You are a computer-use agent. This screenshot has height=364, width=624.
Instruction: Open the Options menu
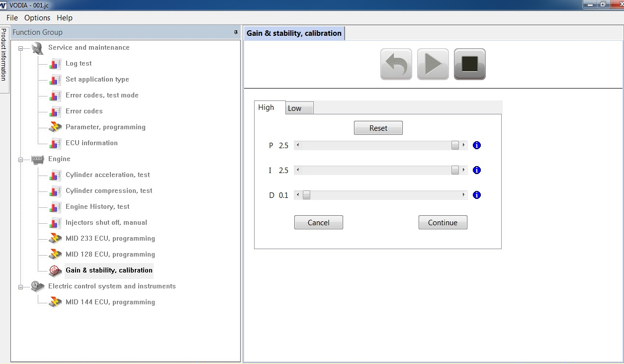point(37,18)
